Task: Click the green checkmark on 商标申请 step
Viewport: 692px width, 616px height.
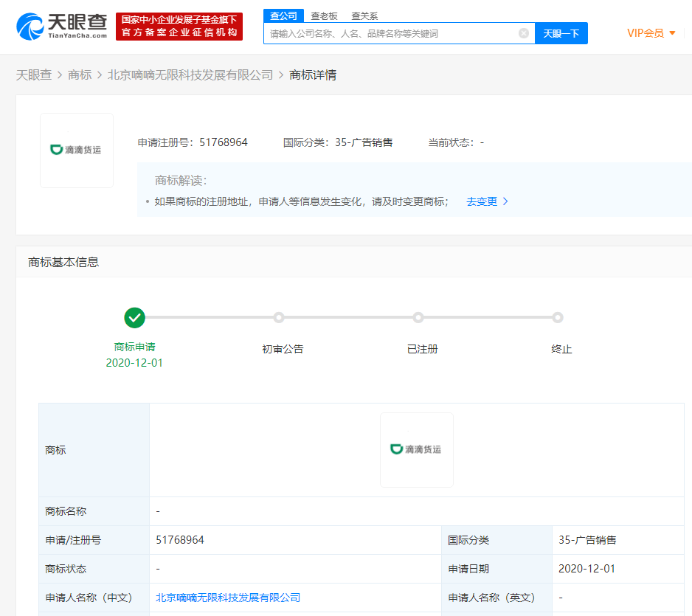Action: pyautogui.click(x=134, y=317)
